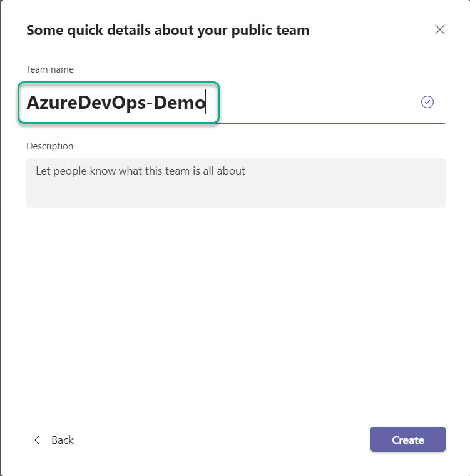Click the Back chevron arrow icon
The image size is (470, 476).
click(37, 440)
